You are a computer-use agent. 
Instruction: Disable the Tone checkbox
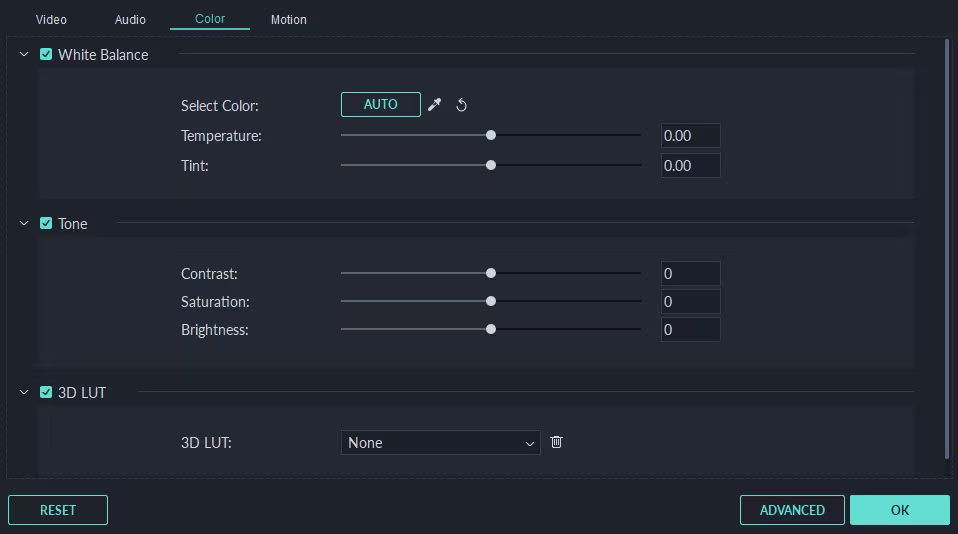[x=46, y=224]
